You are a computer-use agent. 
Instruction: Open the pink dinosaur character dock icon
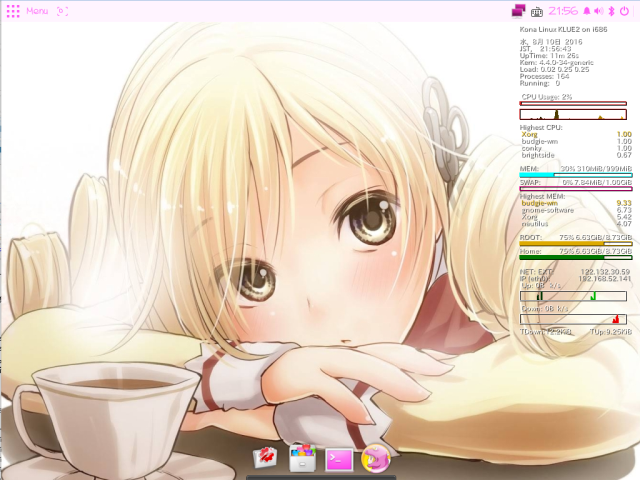click(376, 458)
